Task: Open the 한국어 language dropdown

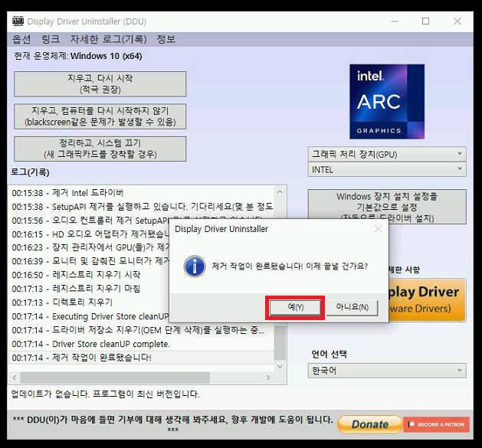Action: click(387, 371)
